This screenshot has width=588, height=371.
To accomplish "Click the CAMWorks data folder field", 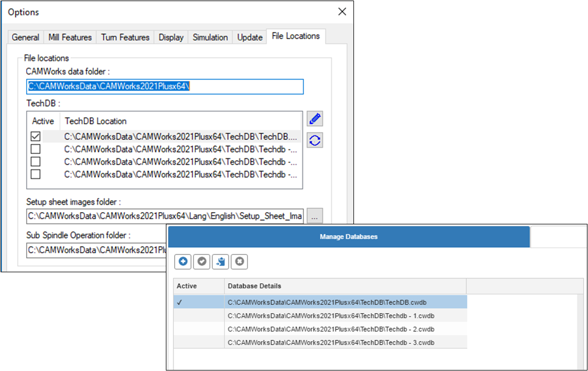I will [x=165, y=87].
